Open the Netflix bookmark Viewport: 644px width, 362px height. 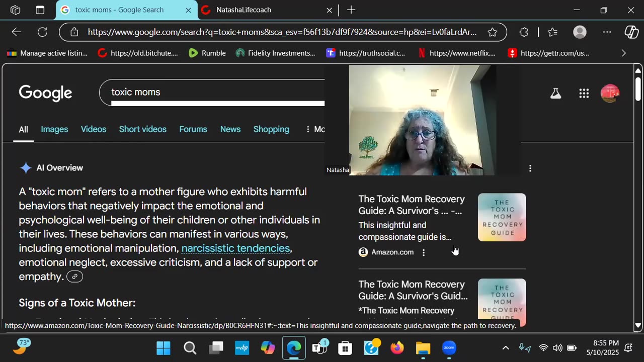[457, 53]
